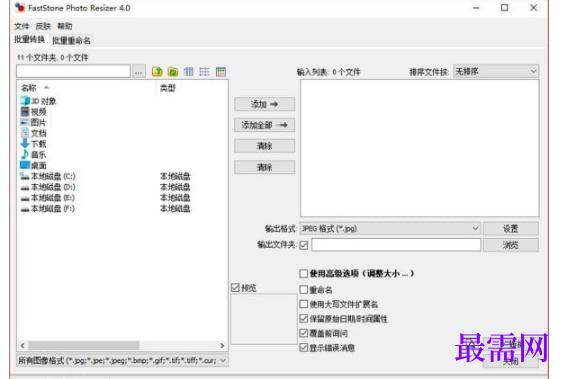Click 浏览 to choose the output folder
Viewport: 567px width, 379px height.
coord(511,245)
